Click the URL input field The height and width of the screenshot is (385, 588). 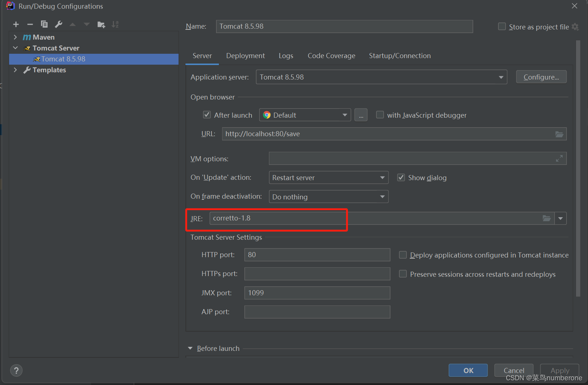click(x=394, y=134)
